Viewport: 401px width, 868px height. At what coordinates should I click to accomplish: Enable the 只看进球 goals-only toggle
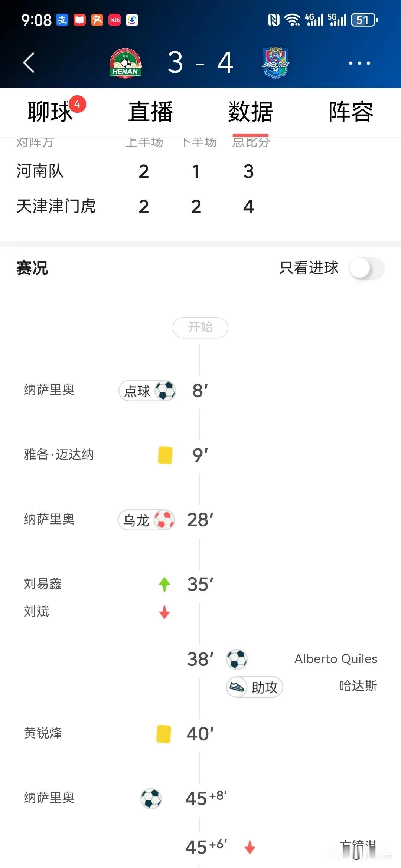(x=366, y=268)
